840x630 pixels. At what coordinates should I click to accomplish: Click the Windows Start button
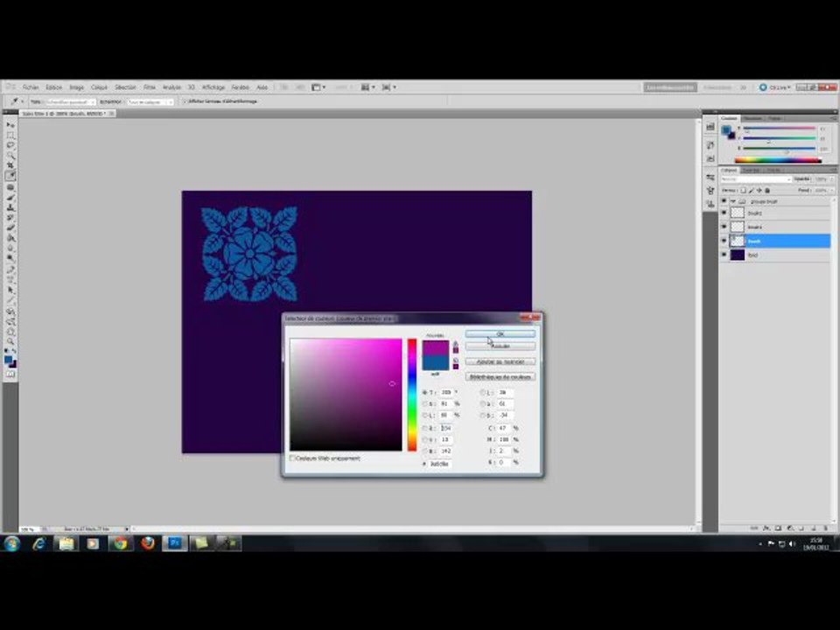coord(11,543)
